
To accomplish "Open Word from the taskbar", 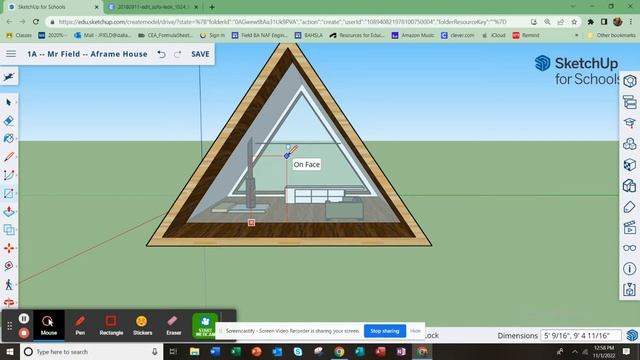I will click(x=215, y=351).
